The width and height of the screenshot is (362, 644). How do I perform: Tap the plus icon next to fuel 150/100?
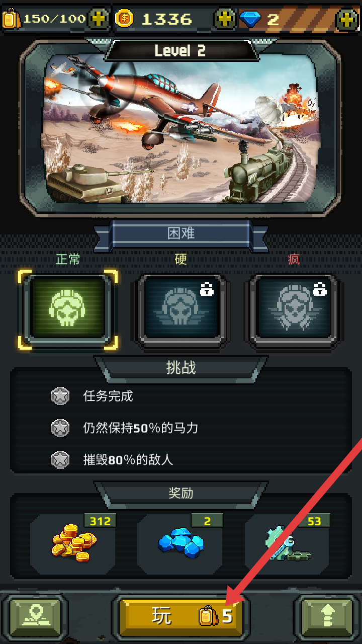(99, 19)
